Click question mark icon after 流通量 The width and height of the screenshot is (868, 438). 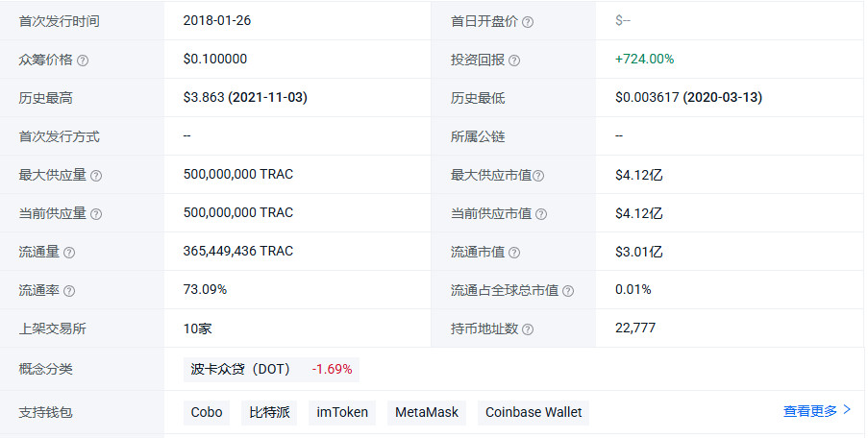(69, 253)
